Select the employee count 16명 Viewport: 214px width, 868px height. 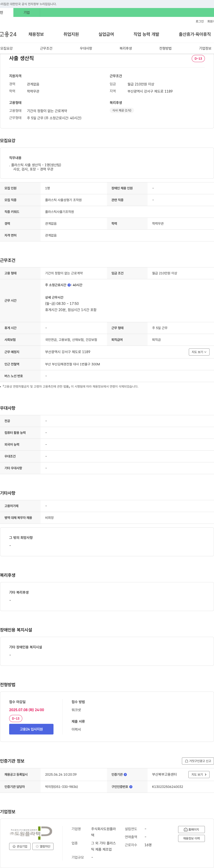pyautogui.click(x=148, y=845)
